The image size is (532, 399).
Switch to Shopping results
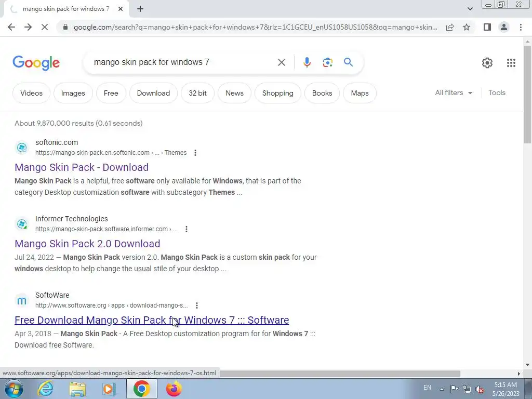277,93
